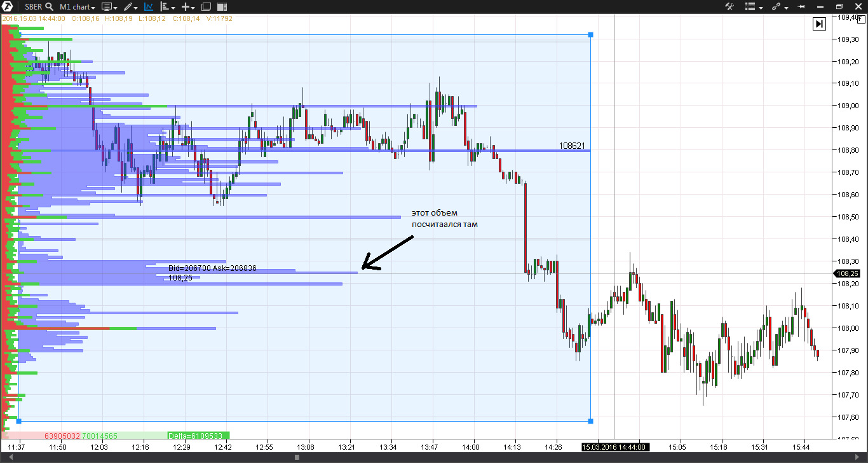The image size is (868, 463).
Task: Toggle the side panel layout icon
Action: (222, 6)
